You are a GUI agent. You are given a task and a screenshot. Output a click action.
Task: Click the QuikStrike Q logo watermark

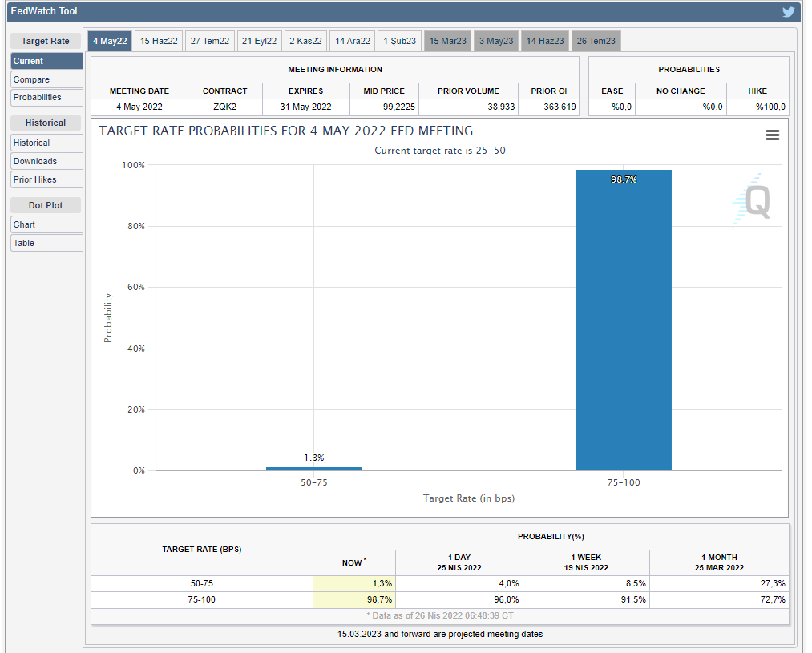pos(756,202)
